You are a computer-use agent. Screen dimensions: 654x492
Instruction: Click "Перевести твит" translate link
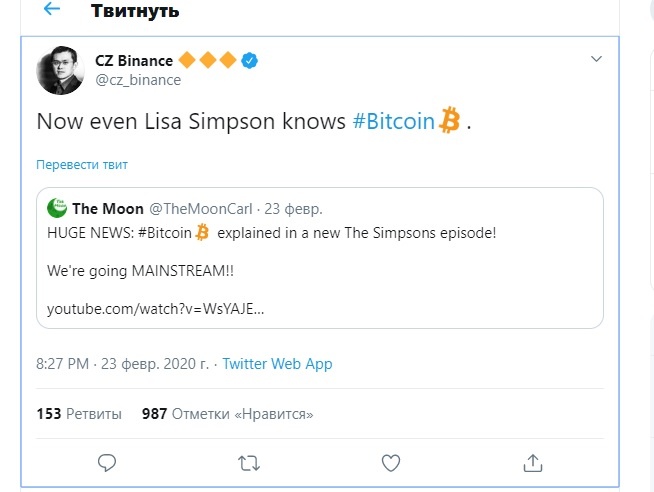tap(82, 164)
